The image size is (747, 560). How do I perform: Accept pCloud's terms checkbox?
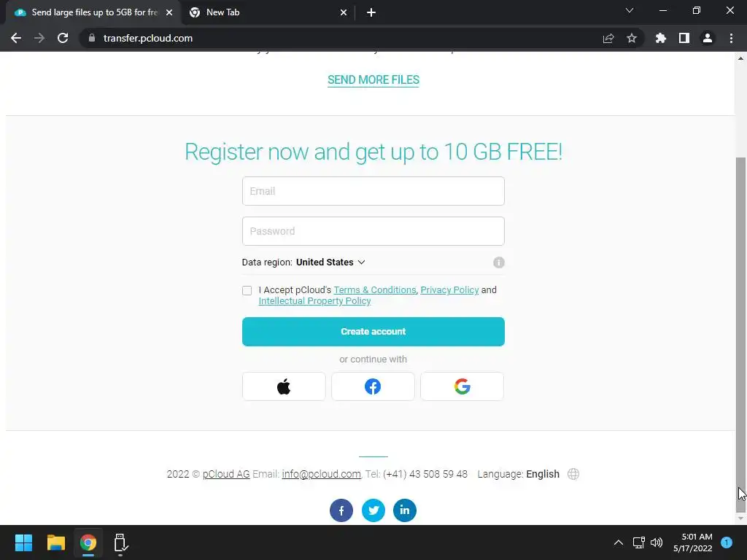tap(247, 290)
